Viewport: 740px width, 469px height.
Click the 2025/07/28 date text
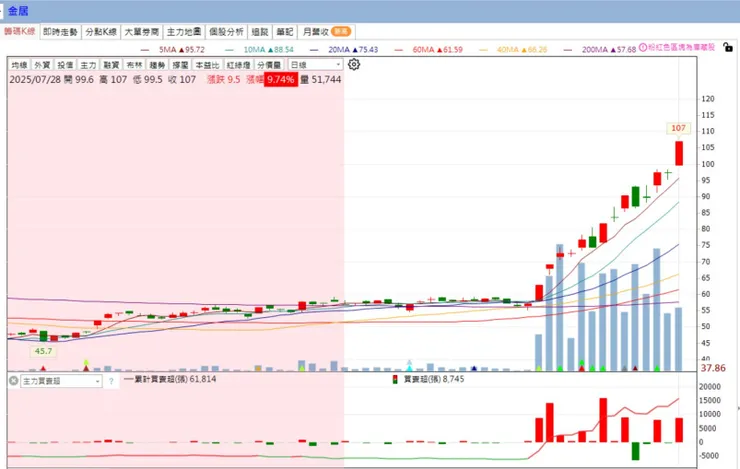[35, 79]
